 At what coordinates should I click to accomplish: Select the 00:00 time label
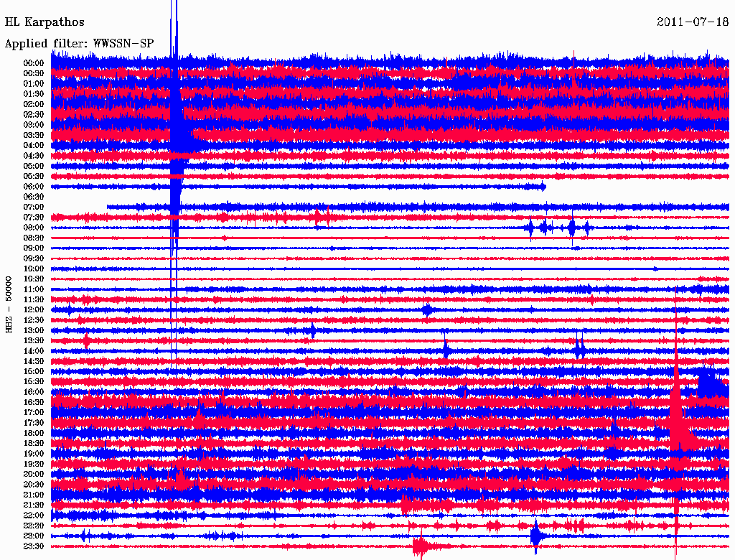[34, 63]
